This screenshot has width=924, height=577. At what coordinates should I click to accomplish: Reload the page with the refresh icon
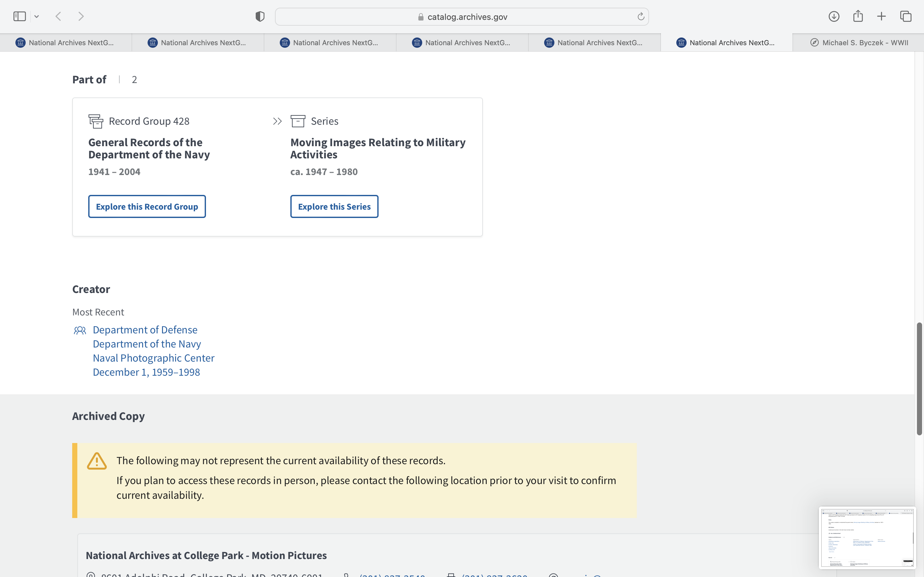pyautogui.click(x=641, y=16)
